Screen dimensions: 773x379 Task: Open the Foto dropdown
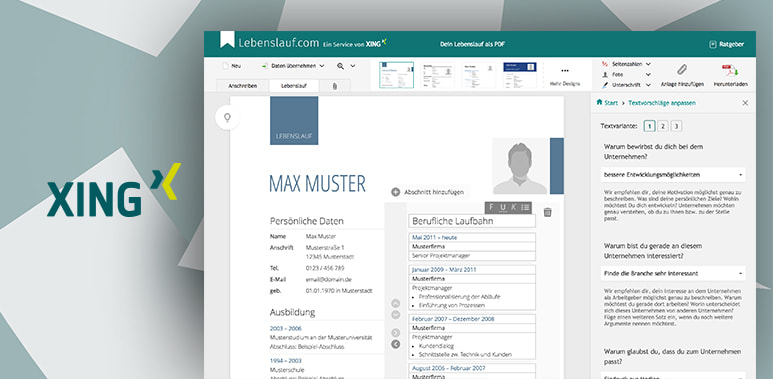tap(627, 74)
